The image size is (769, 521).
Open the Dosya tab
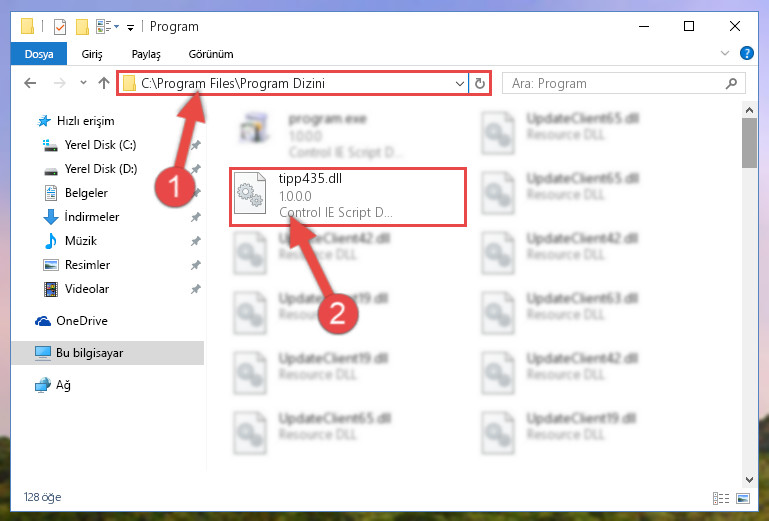pyautogui.click(x=39, y=54)
